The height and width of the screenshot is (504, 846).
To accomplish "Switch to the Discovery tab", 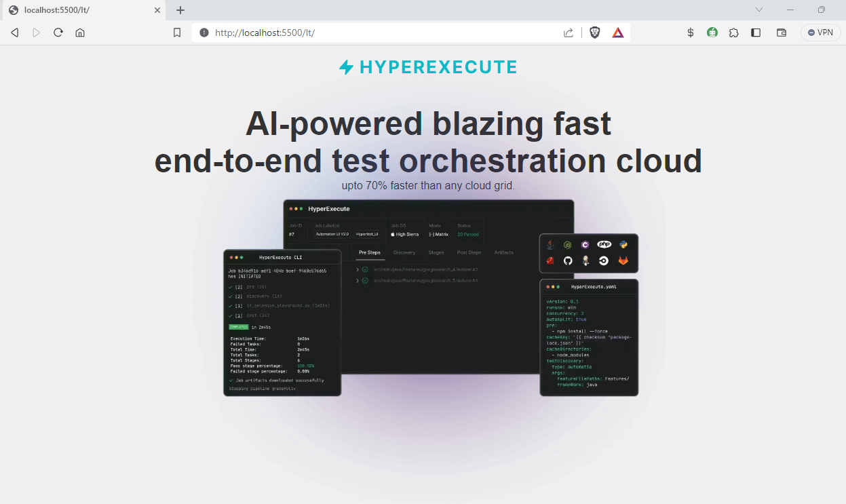I will [x=404, y=252].
